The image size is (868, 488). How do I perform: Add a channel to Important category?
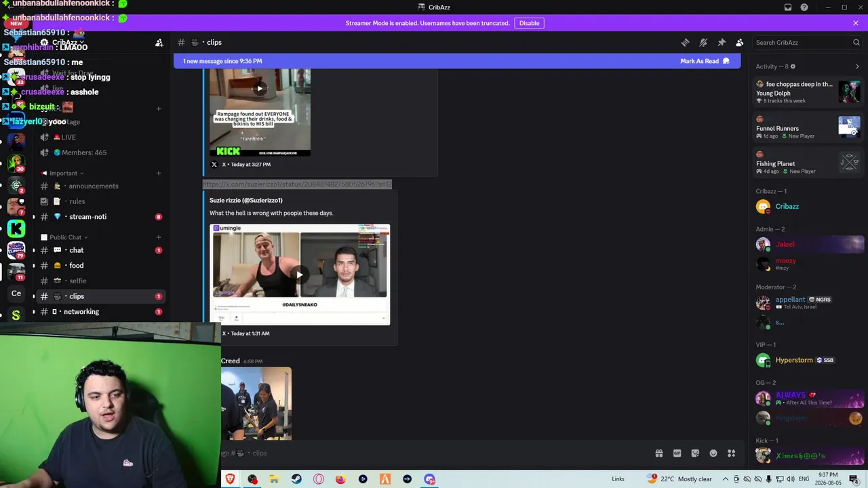[159, 173]
